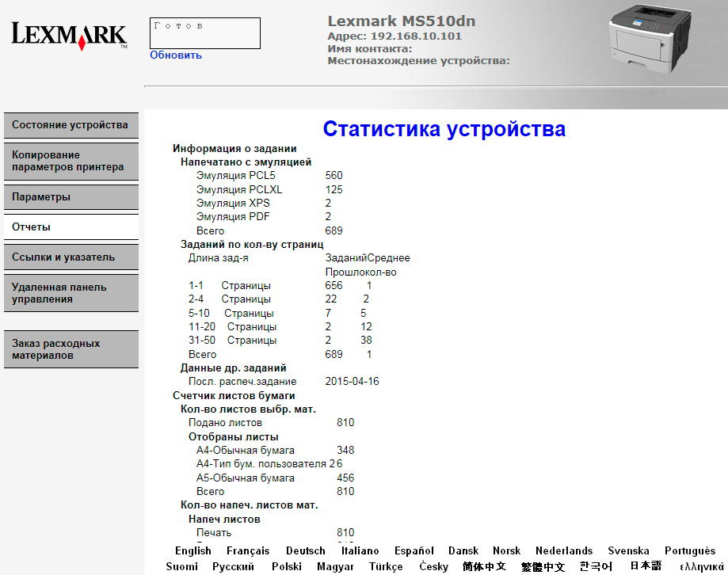Image resolution: width=728 pixels, height=575 pixels.
Task: Click the A4-Тип бум. пользователя 2 row
Action: [x=269, y=463]
